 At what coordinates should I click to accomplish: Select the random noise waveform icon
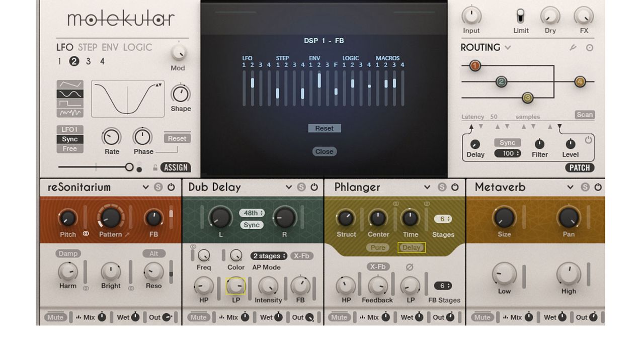coord(70,112)
